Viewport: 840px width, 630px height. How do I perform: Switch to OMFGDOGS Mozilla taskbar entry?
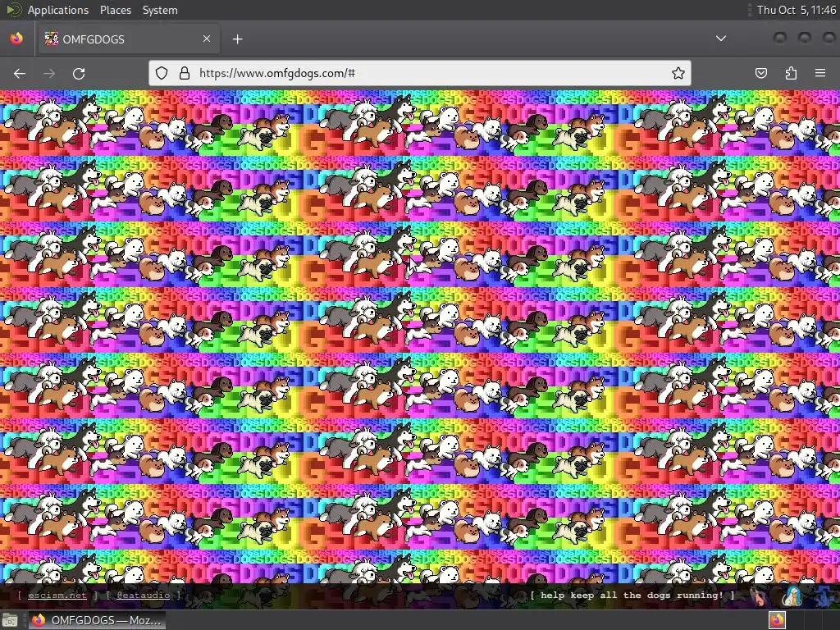click(97, 620)
